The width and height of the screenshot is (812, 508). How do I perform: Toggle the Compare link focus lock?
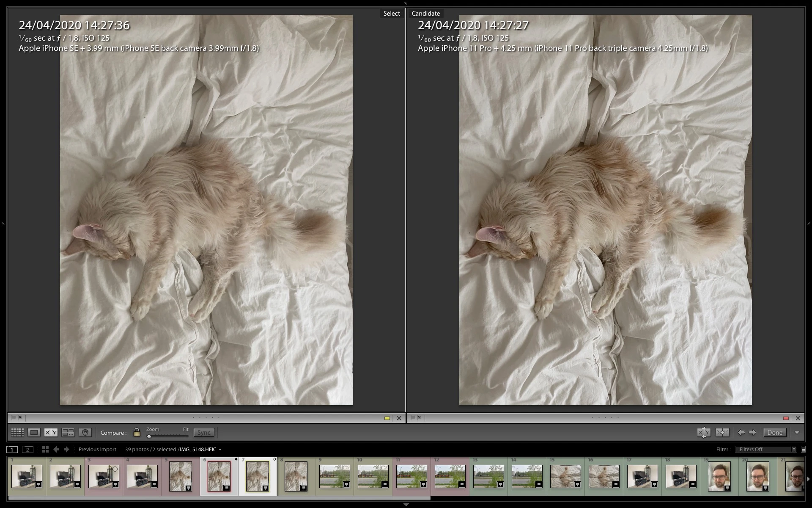[137, 432]
